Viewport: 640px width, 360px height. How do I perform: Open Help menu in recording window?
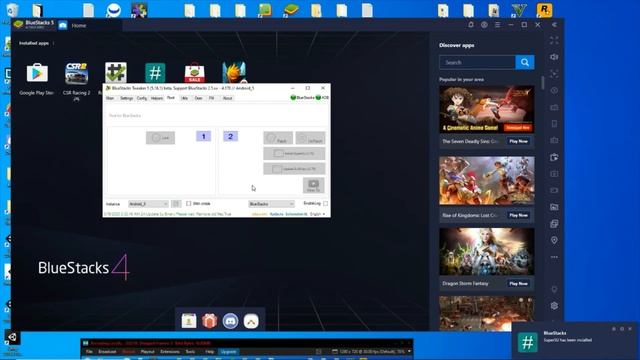(x=209, y=351)
